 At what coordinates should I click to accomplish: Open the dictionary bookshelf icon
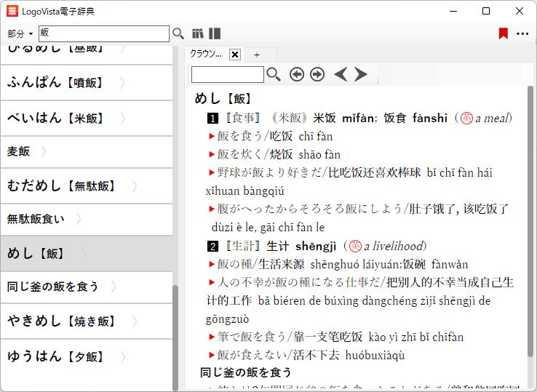(x=198, y=33)
